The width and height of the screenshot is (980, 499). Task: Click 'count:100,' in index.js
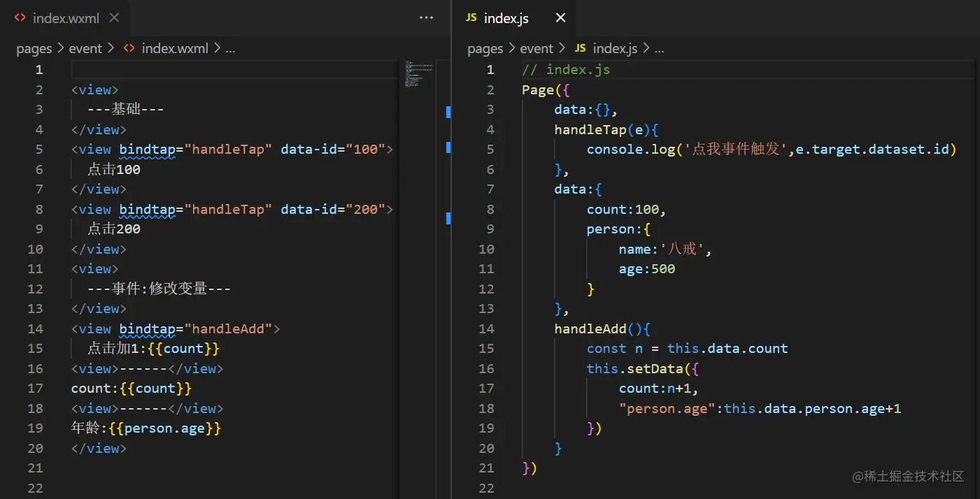coord(627,209)
